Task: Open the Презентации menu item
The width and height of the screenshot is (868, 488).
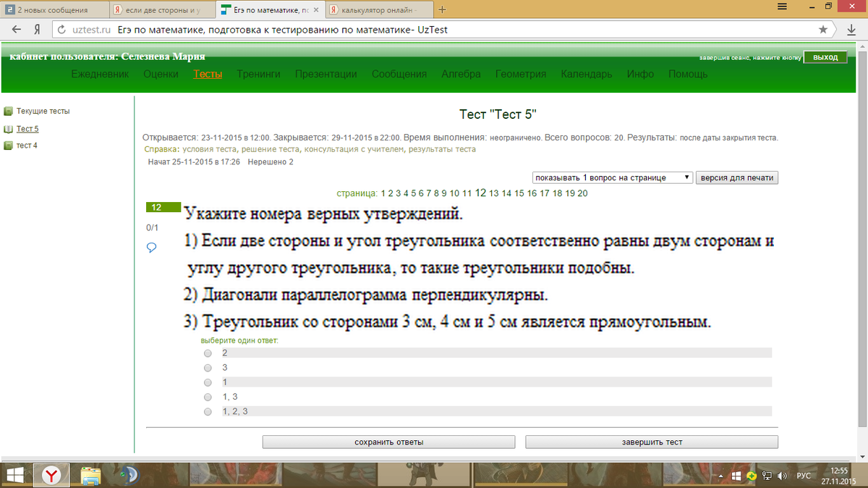Action: (325, 74)
